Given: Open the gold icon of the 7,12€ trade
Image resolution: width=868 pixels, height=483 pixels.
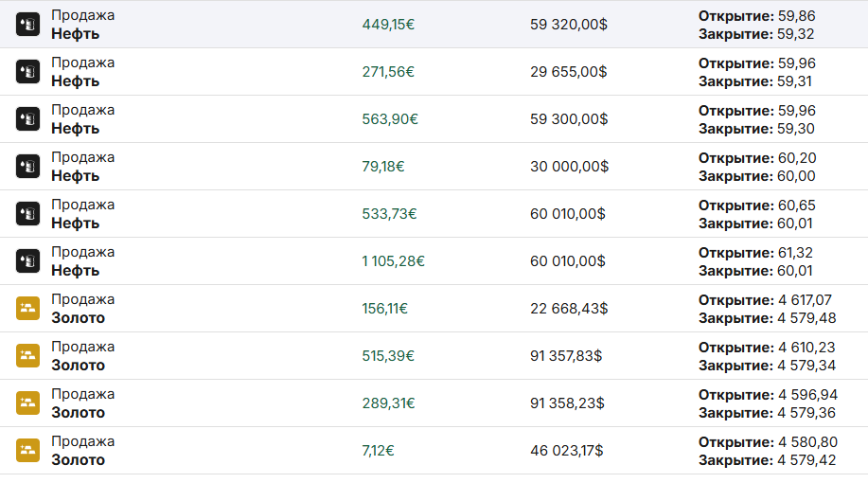Looking at the screenshot, I should pos(27,451).
